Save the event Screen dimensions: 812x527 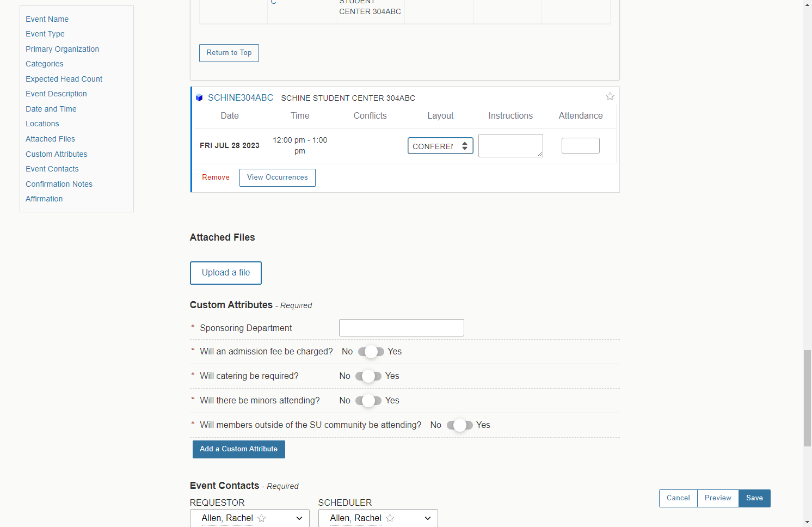tap(754, 498)
